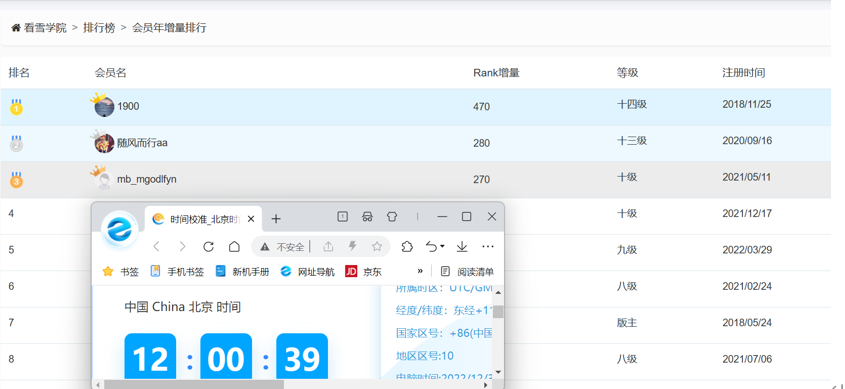Viewport: 845px width, 389px height.
Task: Open 手机书签 bookmark
Action: pyautogui.click(x=177, y=272)
